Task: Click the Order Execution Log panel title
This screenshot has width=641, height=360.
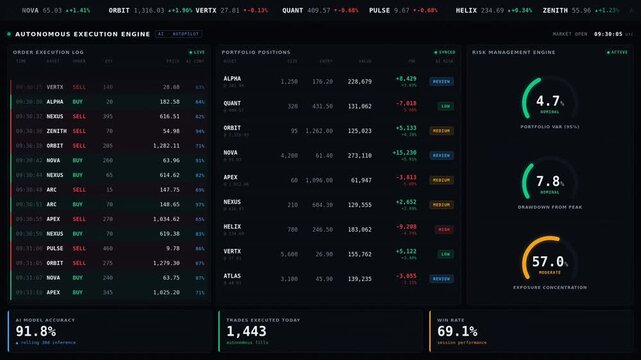Action: (48, 52)
